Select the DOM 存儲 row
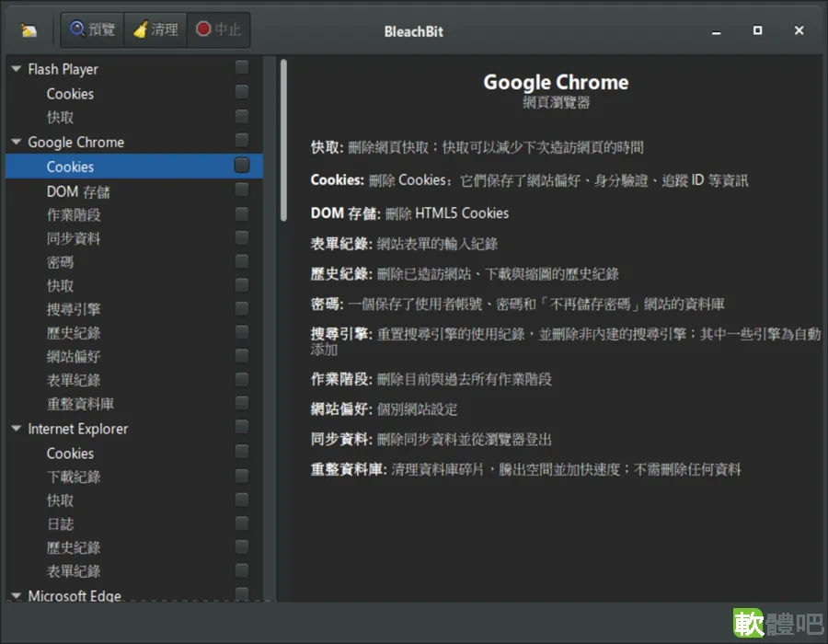 [x=134, y=191]
